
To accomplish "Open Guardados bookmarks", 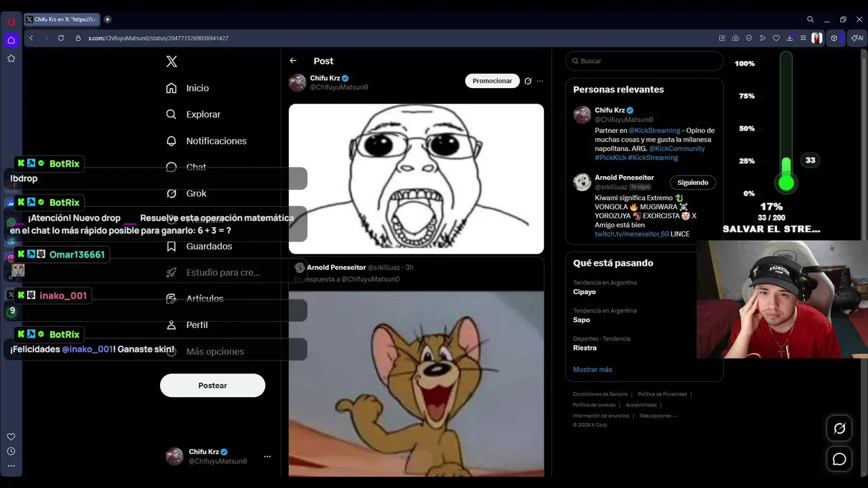I will [199, 246].
